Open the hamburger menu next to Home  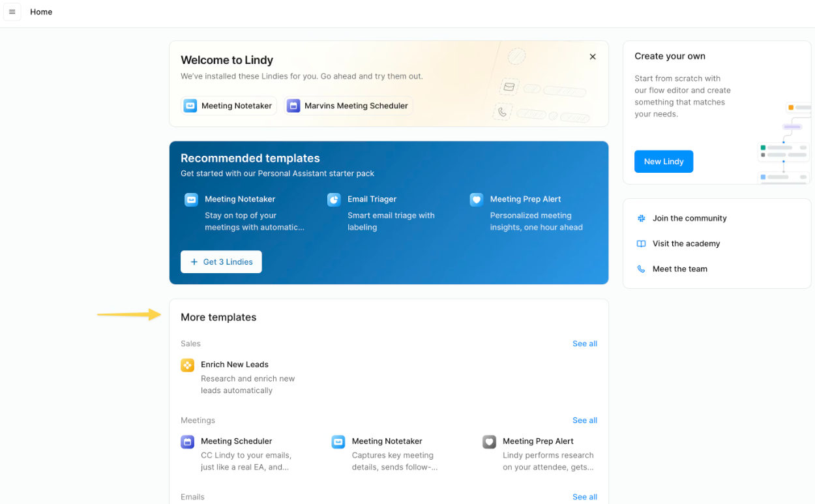pos(12,12)
